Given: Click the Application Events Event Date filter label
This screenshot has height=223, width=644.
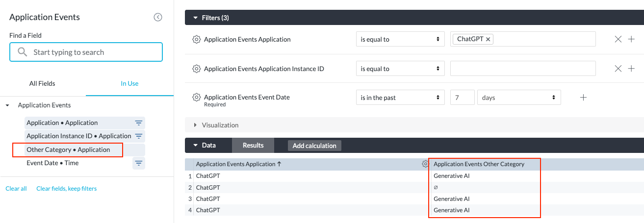Looking at the screenshot, I should pos(247,97).
